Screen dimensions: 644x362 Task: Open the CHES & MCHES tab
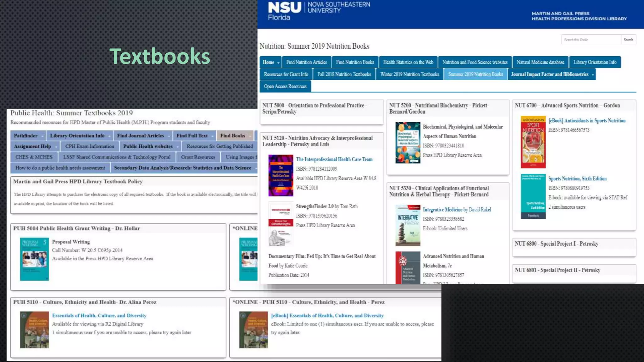(34, 157)
